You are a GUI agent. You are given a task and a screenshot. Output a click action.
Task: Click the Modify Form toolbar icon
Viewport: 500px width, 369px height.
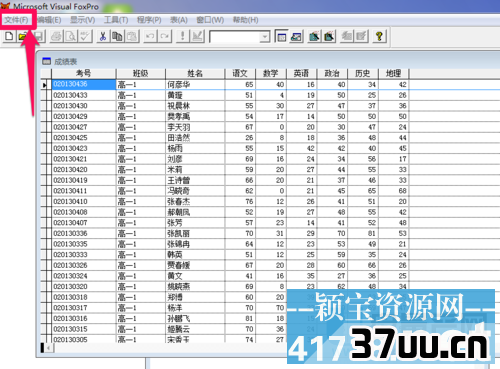(197, 36)
